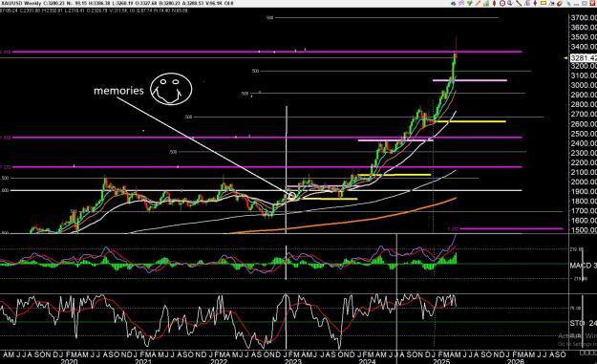Click the circular minus zoom-out icon
This screenshot has width=597, height=364.
tap(502, 3)
